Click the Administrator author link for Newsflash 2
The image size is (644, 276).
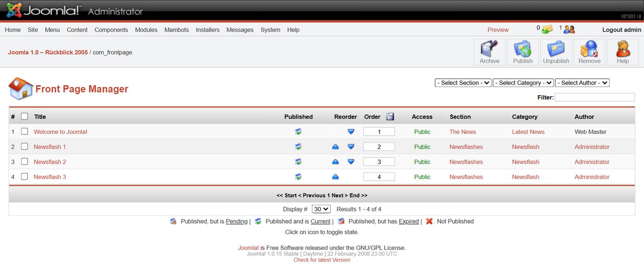click(x=592, y=161)
